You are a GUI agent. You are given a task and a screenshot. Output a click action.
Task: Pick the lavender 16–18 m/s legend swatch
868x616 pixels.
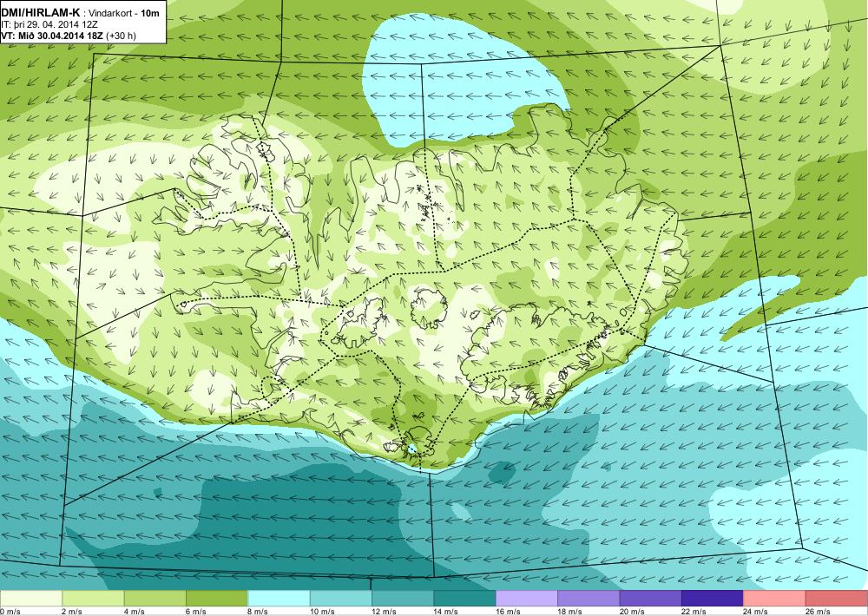527,599
